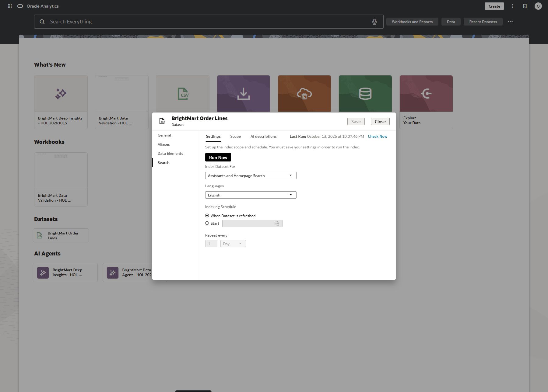Open the Day repeat unit dropdown
Screen dimensions: 548x392
(233, 244)
